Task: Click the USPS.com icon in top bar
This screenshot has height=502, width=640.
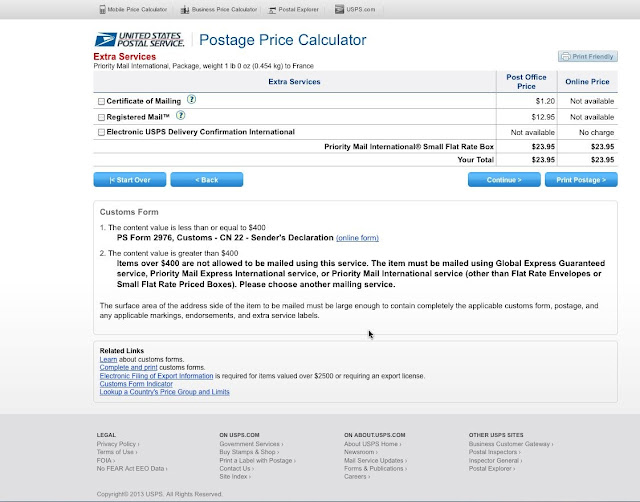Action: pyautogui.click(x=339, y=9)
